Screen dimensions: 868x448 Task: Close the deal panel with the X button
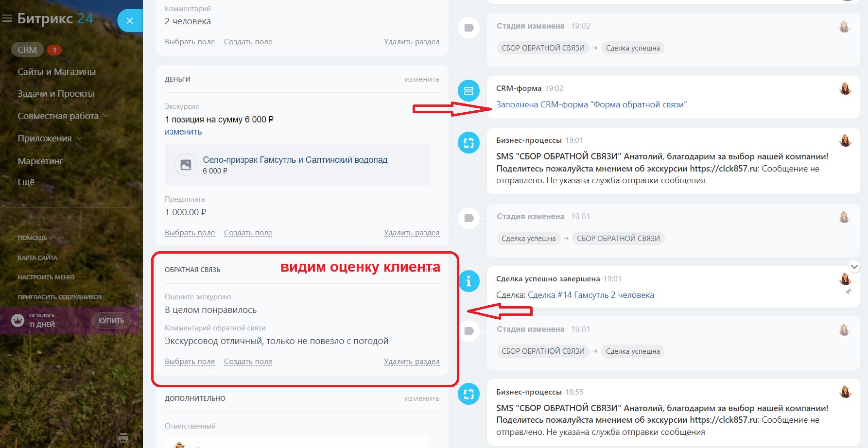130,20
